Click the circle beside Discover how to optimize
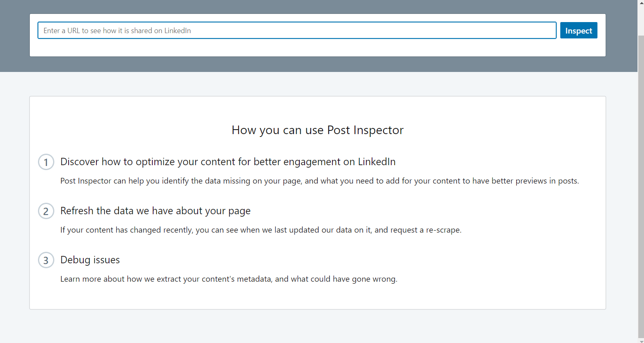 coord(46,162)
